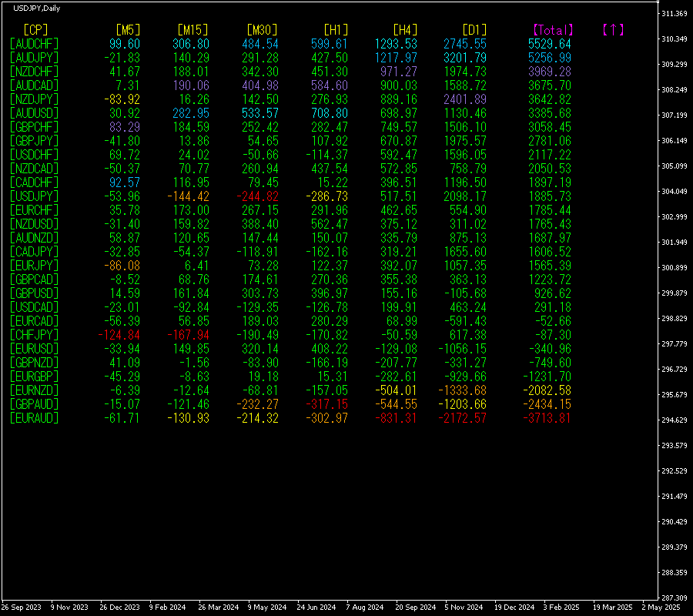The width and height of the screenshot is (693, 616).
Task: Click the red USDJPY M30 value -244.82
Action: [258, 196]
